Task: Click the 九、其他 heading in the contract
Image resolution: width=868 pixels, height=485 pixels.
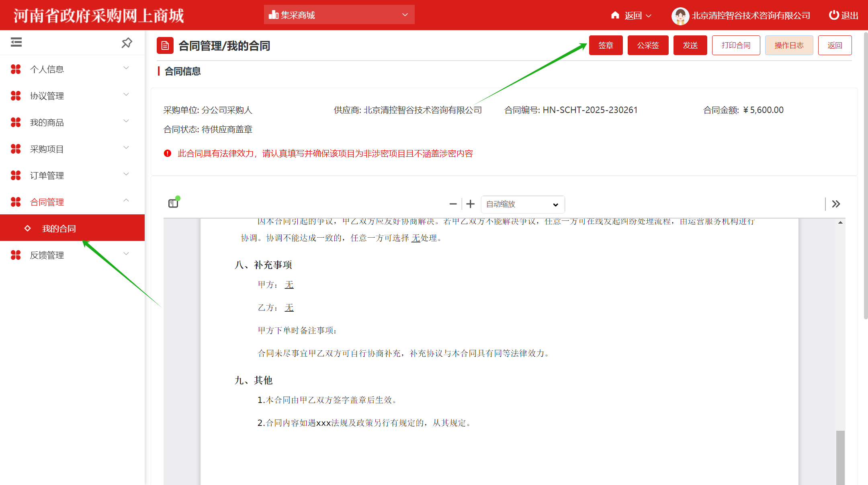Action: 254,380
